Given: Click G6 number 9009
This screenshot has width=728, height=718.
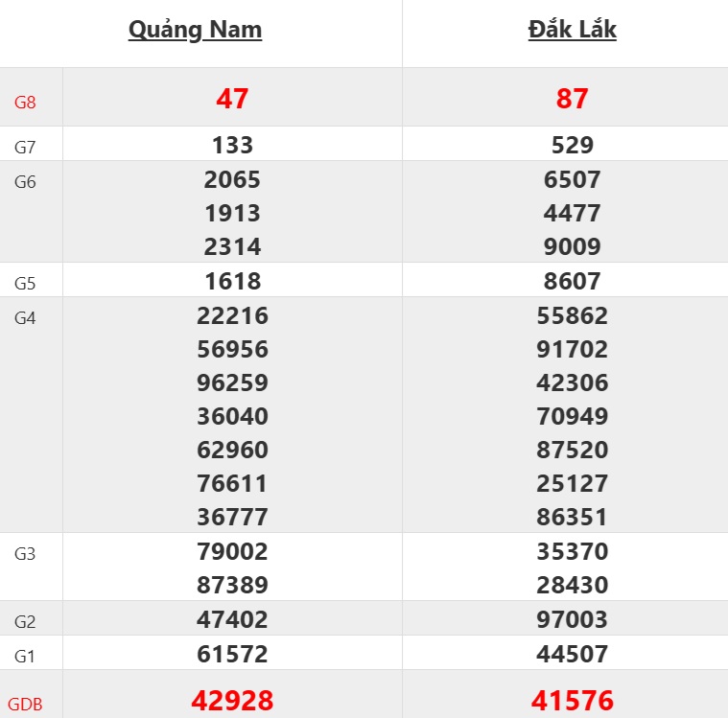Looking at the screenshot, I should (572, 246).
